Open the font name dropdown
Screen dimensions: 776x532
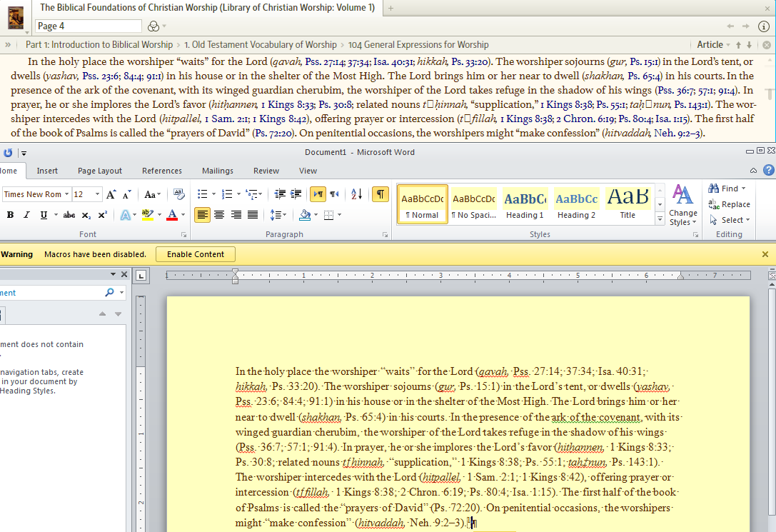(x=66, y=194)
